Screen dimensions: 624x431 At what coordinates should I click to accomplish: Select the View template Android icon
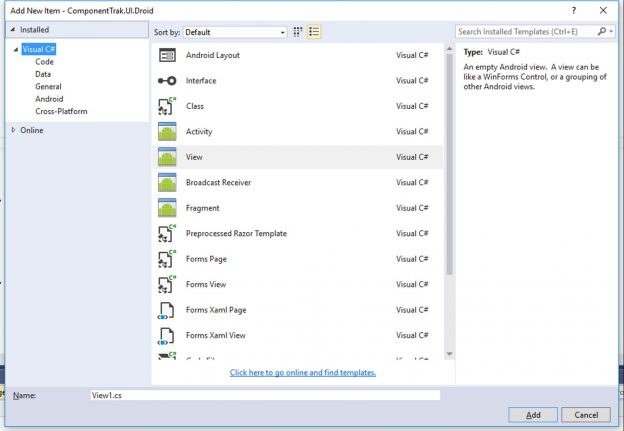point(167,157)
